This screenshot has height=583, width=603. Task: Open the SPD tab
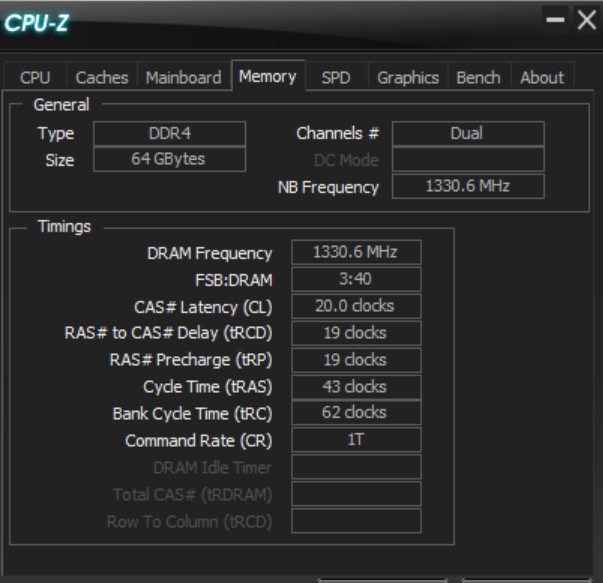tap(336, 77)
